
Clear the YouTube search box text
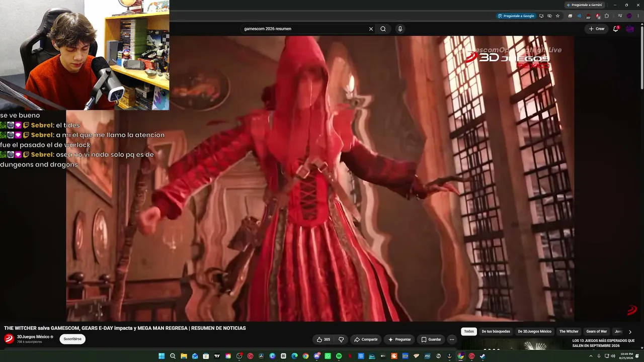click(x=371, y=29)
